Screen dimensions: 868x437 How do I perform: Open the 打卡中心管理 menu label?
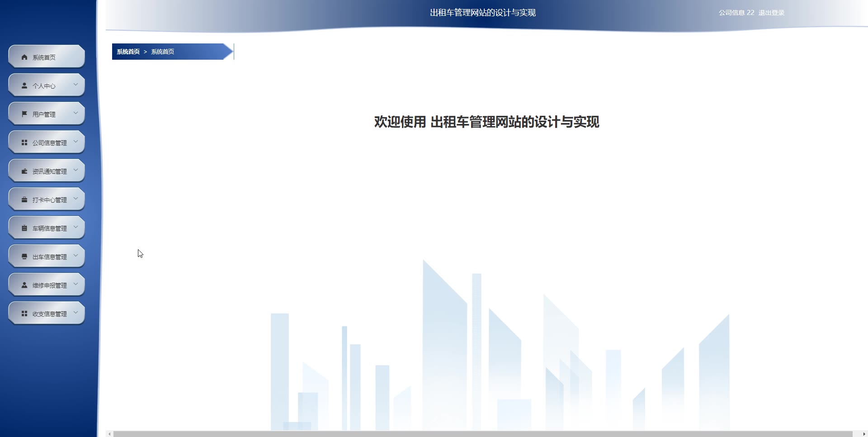[50, 200]
